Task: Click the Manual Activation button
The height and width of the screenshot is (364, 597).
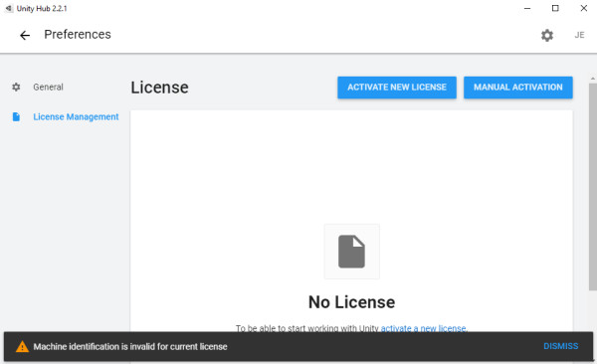Action: pyautogui.click(x=518, y=88)
